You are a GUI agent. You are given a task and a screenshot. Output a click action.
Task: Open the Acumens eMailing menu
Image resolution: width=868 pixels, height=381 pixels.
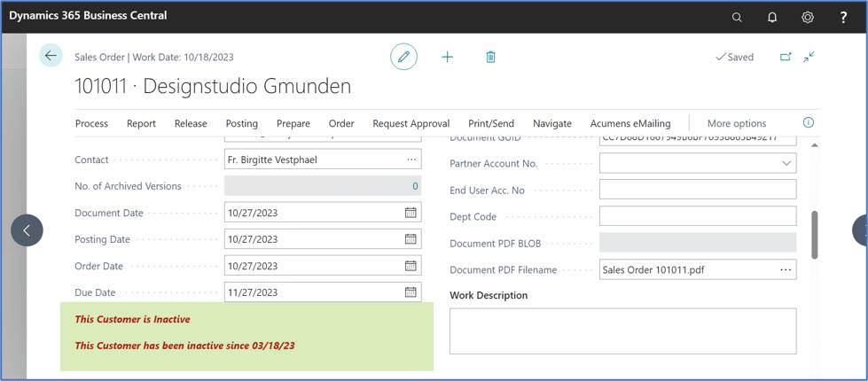click(630, 123)
